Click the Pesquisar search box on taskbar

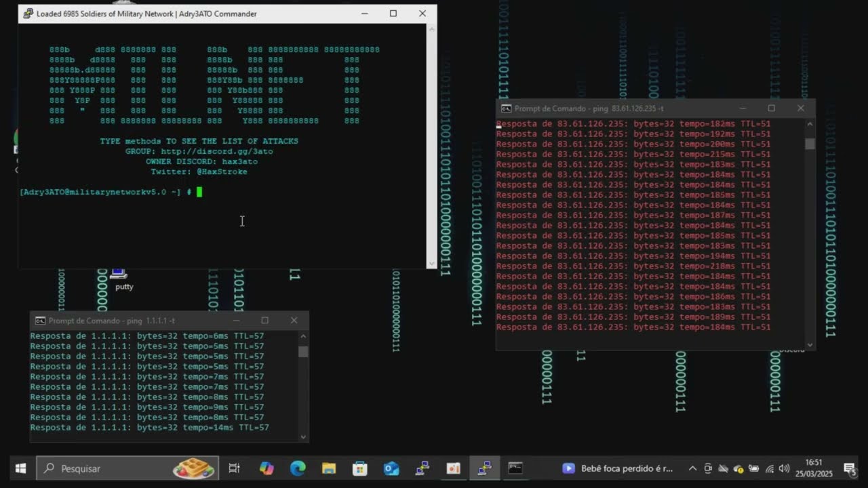pos(127,468)
